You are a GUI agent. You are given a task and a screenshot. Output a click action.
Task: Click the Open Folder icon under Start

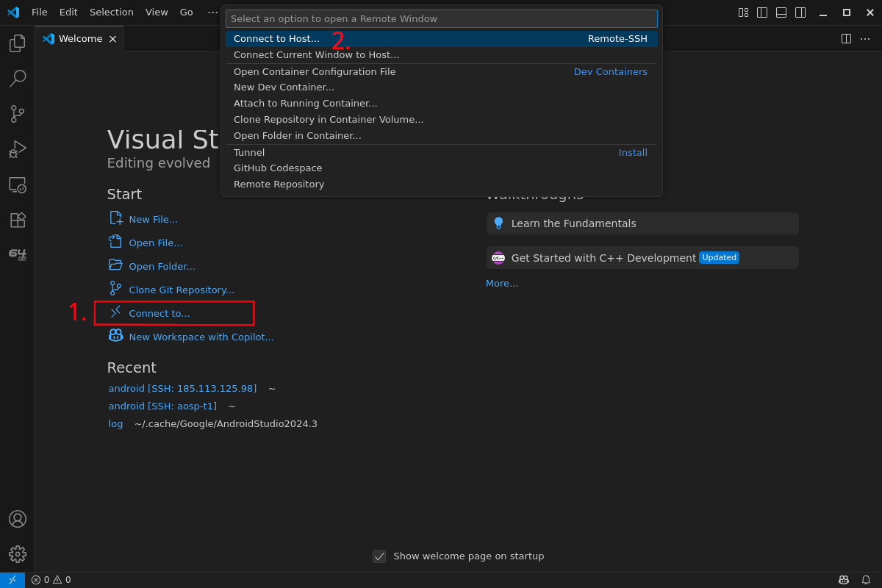(x=116, y=265)
